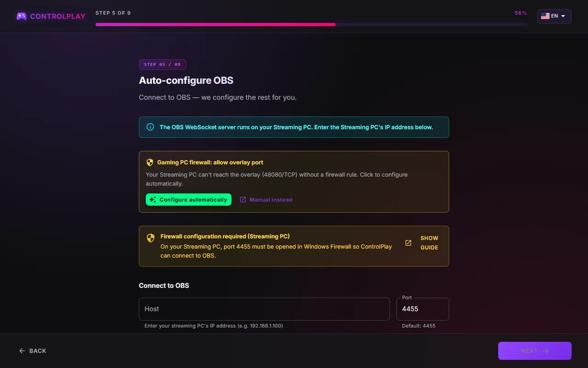
Task: Click Firewall configuration required (Streaming PC) title
Action: 225,236
